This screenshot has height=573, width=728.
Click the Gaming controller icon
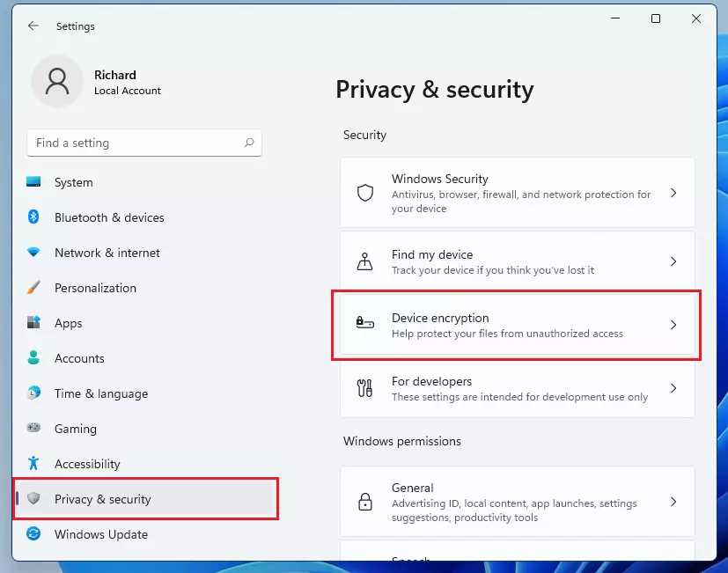click(x=33, y=427)
